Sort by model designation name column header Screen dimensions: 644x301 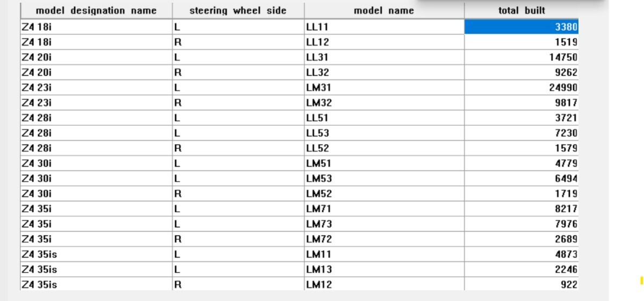96,10
